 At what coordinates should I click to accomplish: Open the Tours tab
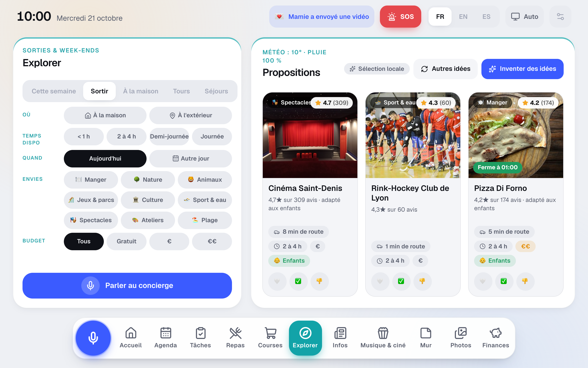[x=181, y=91]
